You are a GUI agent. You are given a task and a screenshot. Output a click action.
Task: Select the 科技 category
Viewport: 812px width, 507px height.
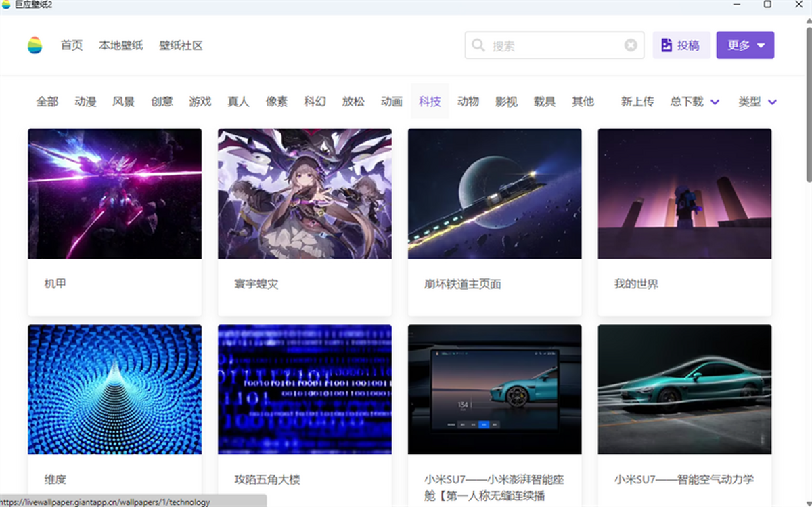(430, 102)
